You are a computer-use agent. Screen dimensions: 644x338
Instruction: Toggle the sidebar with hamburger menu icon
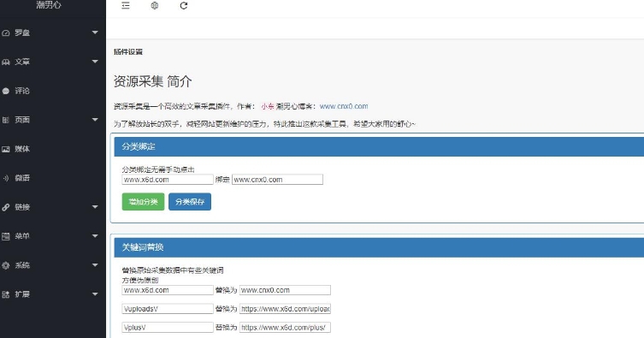pos(126,5)
